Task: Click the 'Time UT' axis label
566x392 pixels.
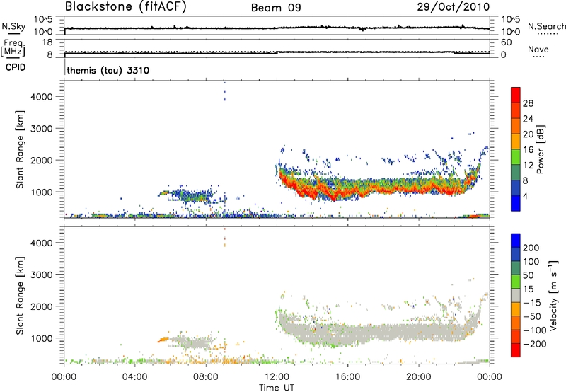Action: [277, 387]
